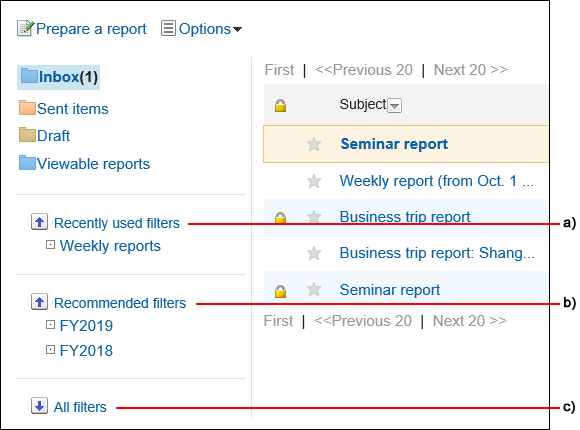Toggle star on Business trip report: Shang...

314,253
